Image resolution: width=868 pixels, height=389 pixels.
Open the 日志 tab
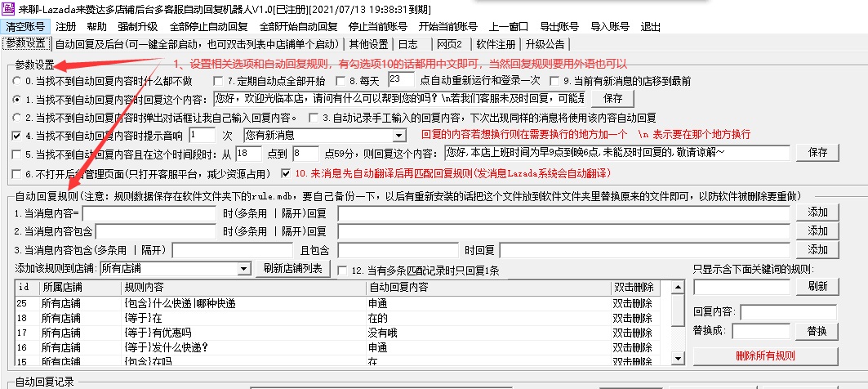[408, 44]
